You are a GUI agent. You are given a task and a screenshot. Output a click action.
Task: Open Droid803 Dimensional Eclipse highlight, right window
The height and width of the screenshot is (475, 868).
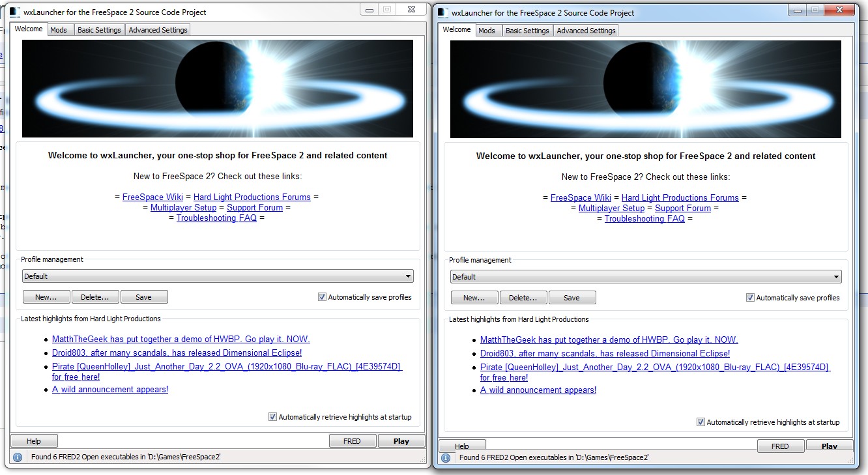click(605, 353)
